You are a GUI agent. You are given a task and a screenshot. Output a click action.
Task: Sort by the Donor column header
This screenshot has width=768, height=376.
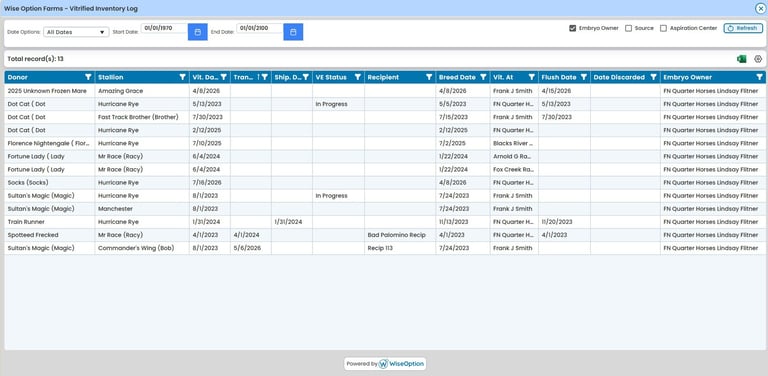tap(18, 77)
